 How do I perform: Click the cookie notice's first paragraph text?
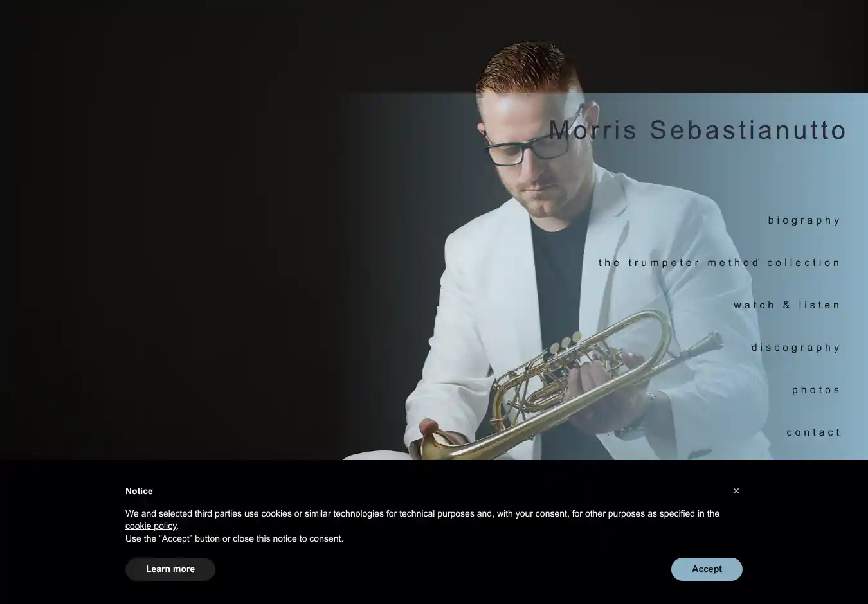pos(422,520)
